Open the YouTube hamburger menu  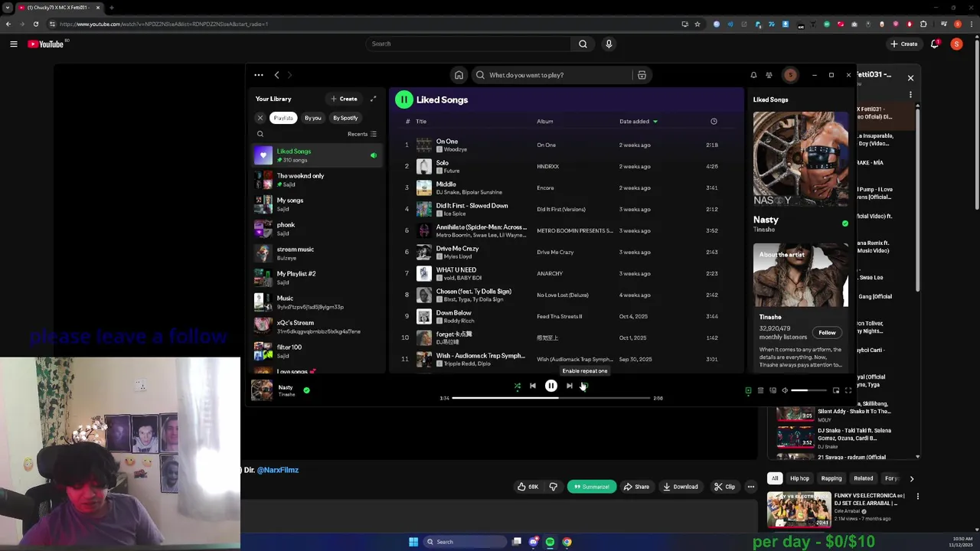pos(13,44)
